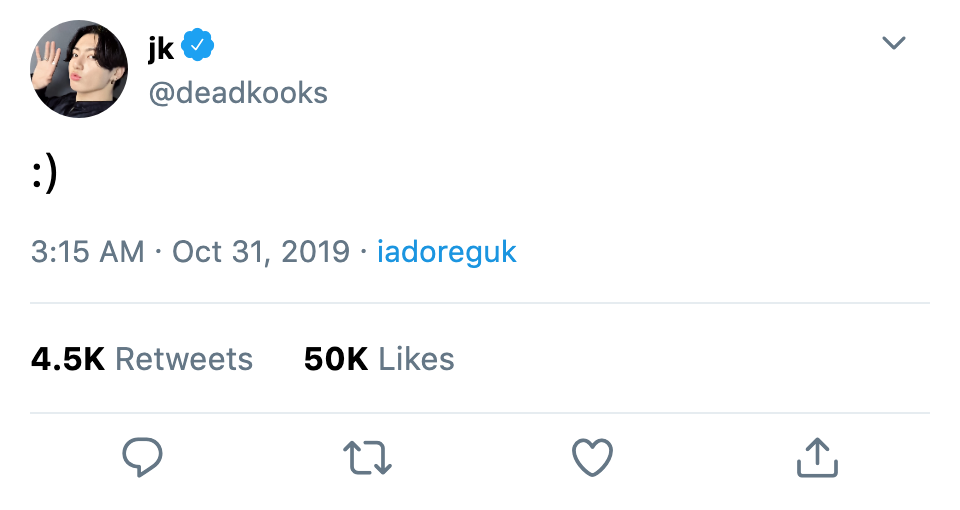Open the share options via upload-arrow icon
The width and height of the screenshot is (960, 510).
coord(817,457)
